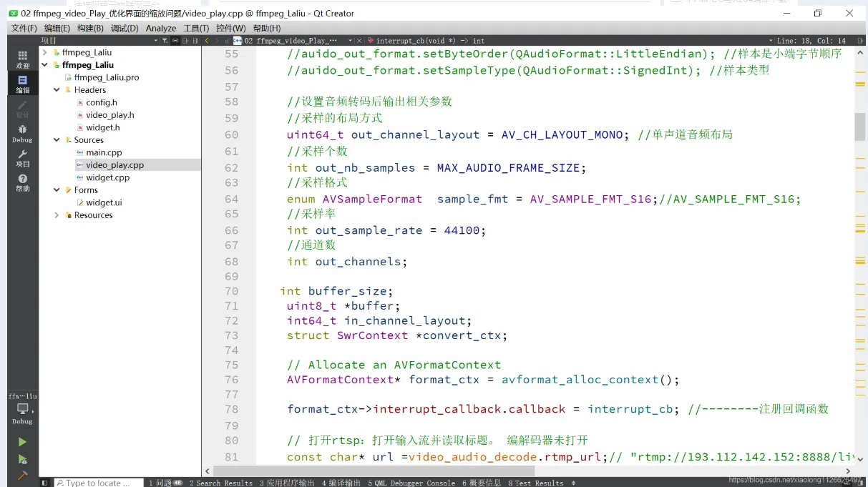Open the kit selector monitor icon
868x487 pixels.
point(23,410)
